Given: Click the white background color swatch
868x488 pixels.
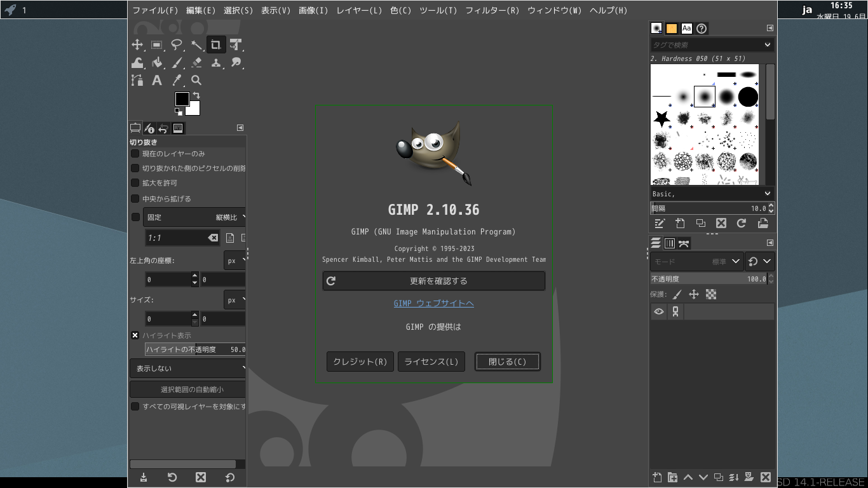Looking at the screenshot, I should point(194,110).
